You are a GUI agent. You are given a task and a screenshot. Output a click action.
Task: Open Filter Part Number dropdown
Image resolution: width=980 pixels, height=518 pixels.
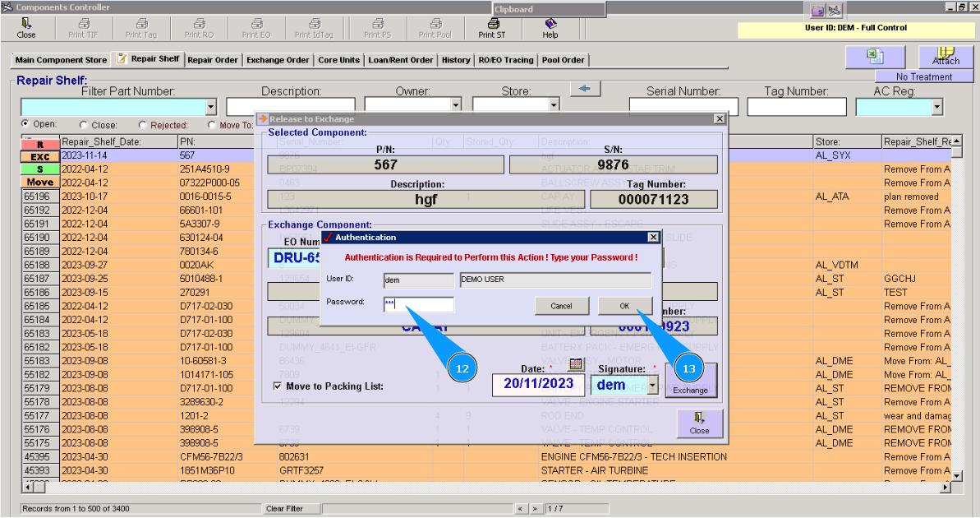click(x=210, y=107)
